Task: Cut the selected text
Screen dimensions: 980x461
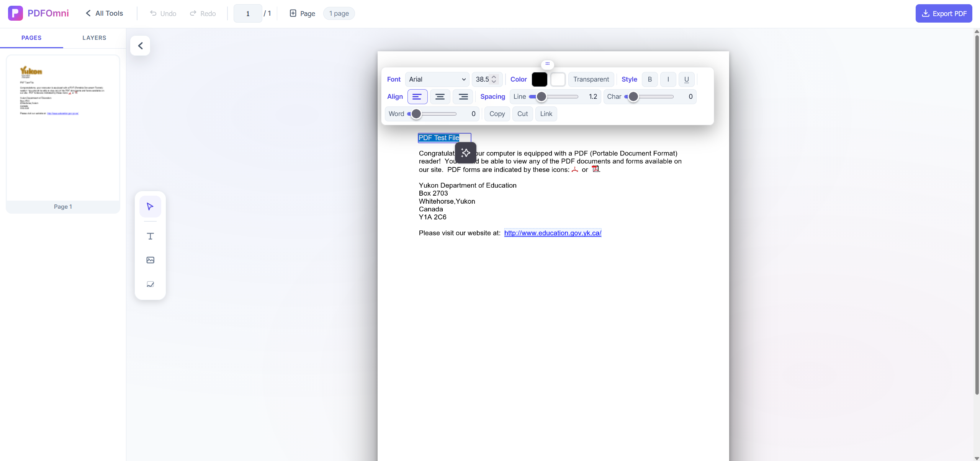Action: [x=522, y=114]
